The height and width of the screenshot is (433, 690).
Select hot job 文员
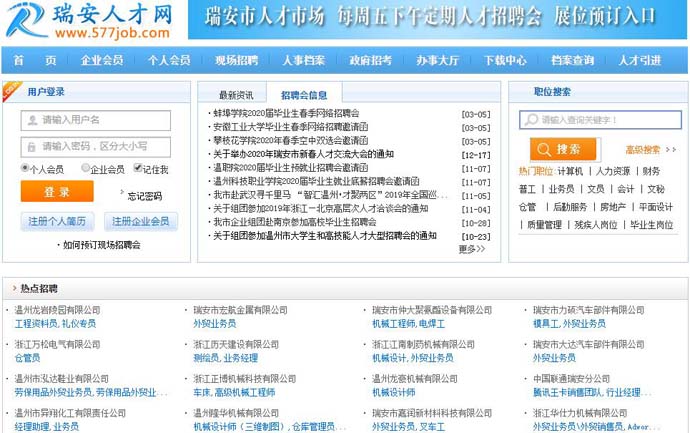point(596,189)
